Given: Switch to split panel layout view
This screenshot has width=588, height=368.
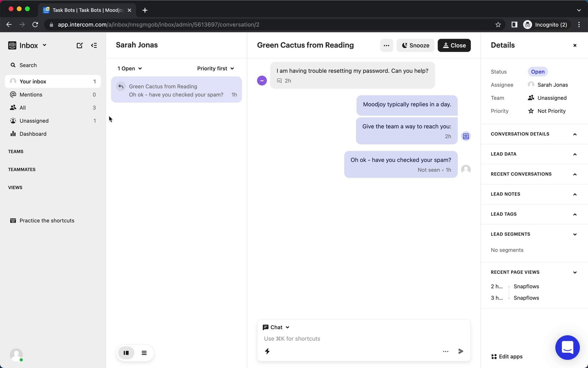Looking at the screenshot, I should point(126,353).
